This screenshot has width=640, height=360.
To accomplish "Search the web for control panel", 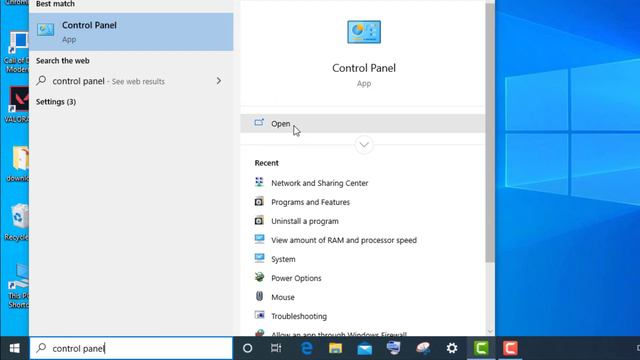I will 131,81.
